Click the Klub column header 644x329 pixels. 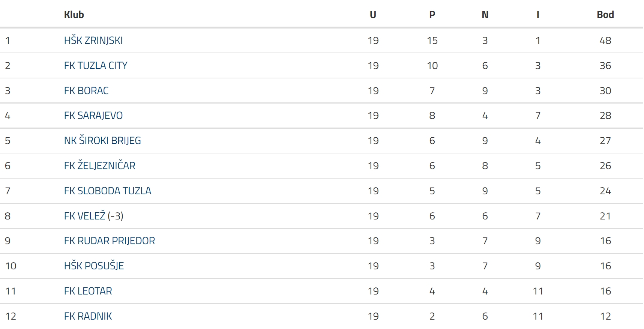click(74, 15)
